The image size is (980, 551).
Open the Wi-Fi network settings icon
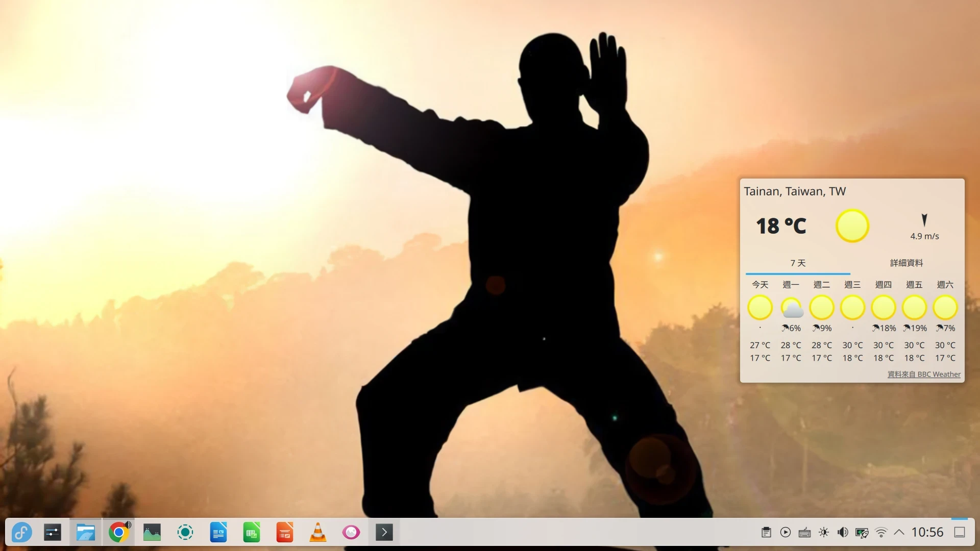(x=880, y=532)
